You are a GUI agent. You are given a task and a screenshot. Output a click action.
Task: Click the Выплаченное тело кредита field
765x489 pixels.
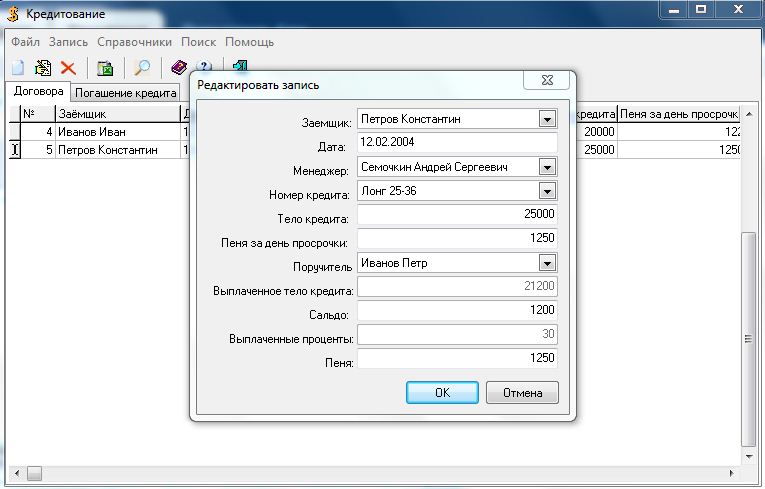point(457,286)
